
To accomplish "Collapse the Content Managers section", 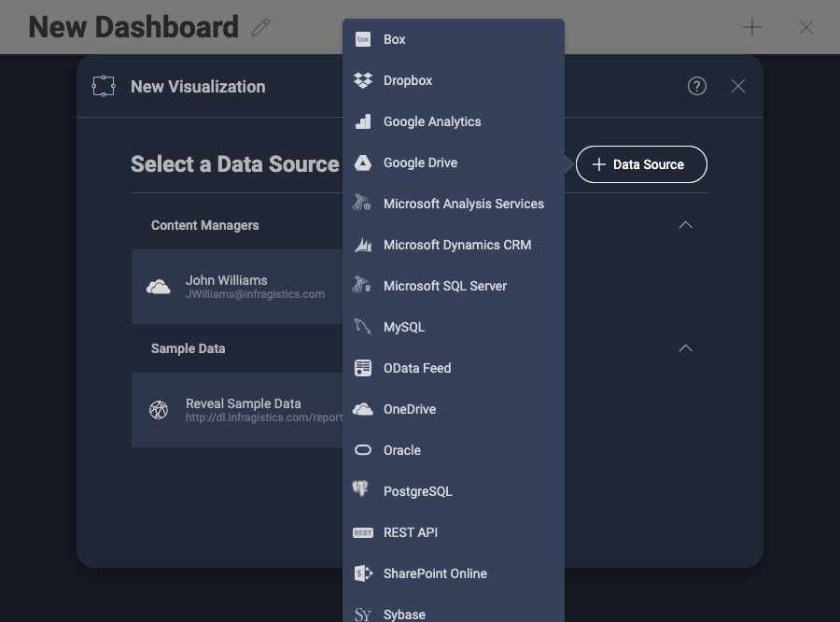I will click(x=686, y=225).
